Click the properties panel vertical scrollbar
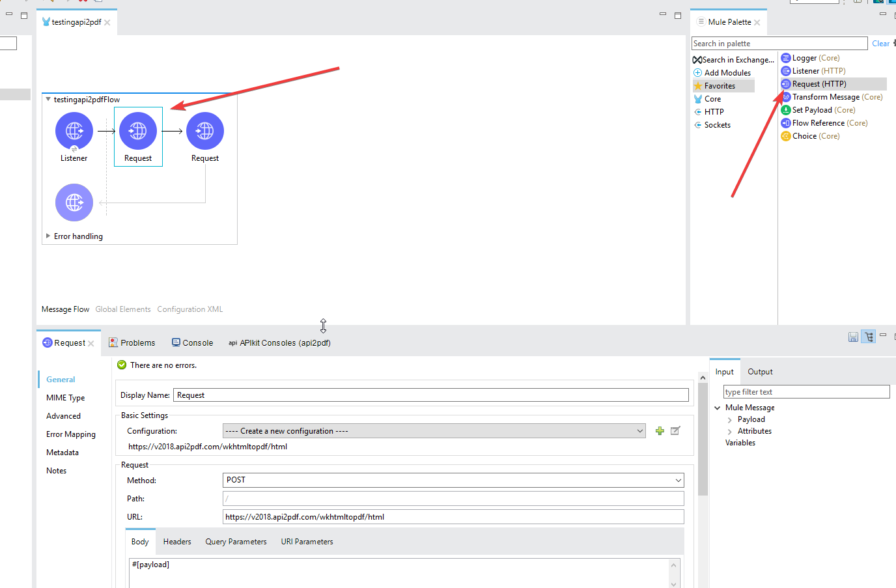This screenshot has width=896, height=588. pyautogui.click(x=703, y=440)
